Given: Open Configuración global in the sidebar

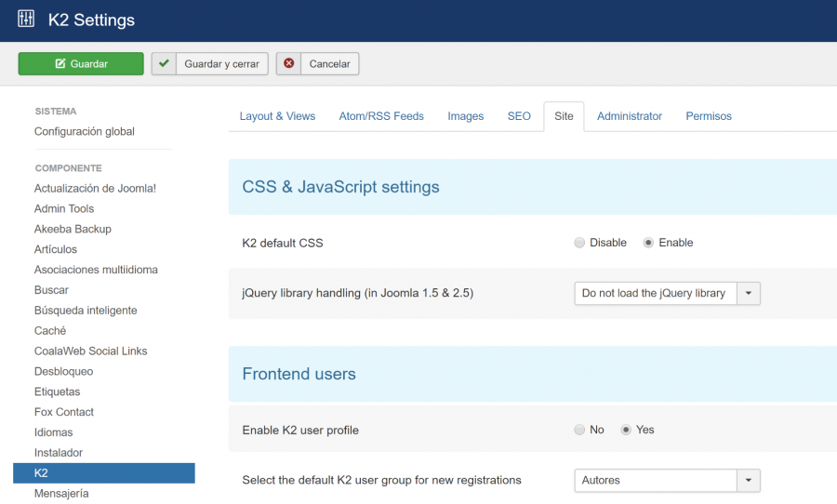Looking at the screenshot, I should click(85, 131).
